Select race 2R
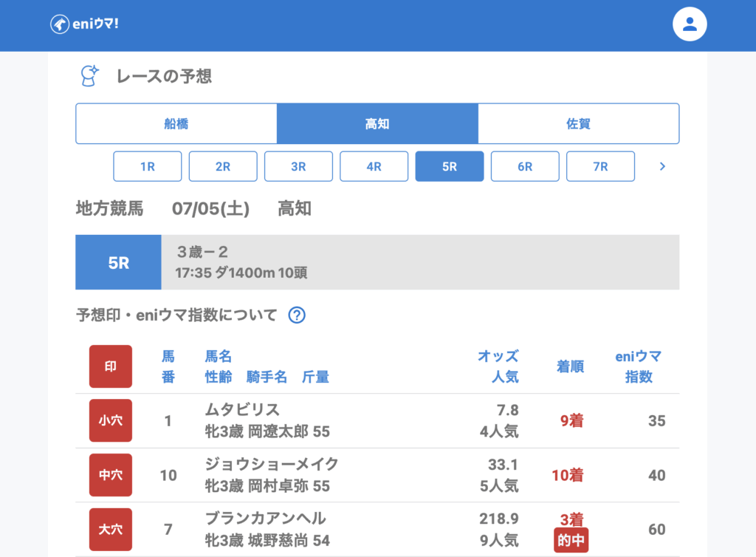The height and width of the screenshot is (557, 756). tap(223, 167)
